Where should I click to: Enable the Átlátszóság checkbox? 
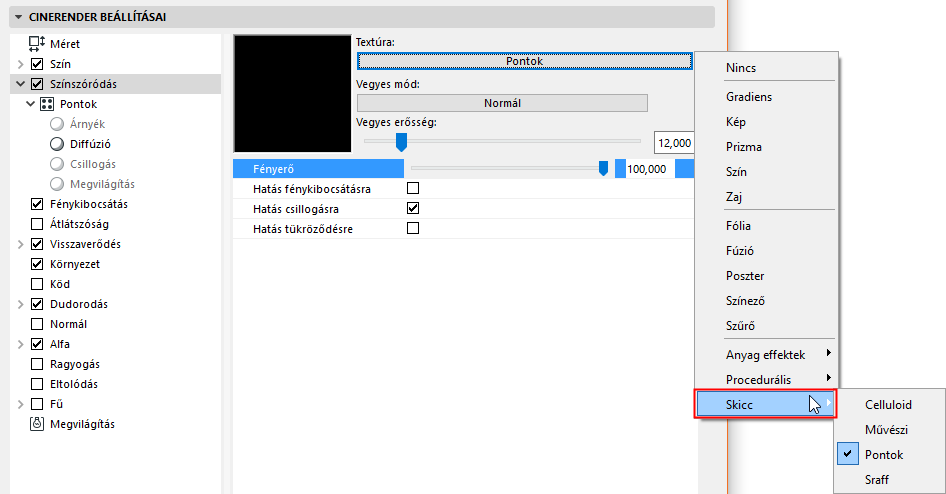coord(37,224)
